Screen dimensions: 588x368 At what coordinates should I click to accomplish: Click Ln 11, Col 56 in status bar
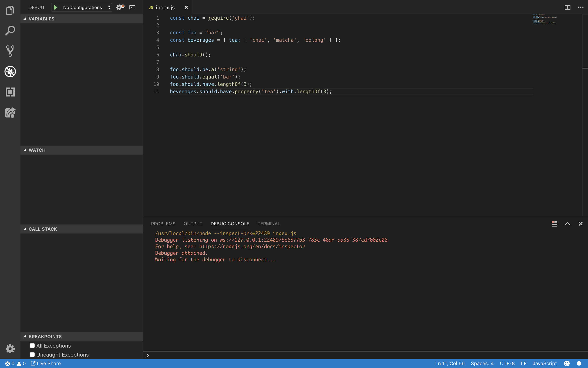(450, 363)
